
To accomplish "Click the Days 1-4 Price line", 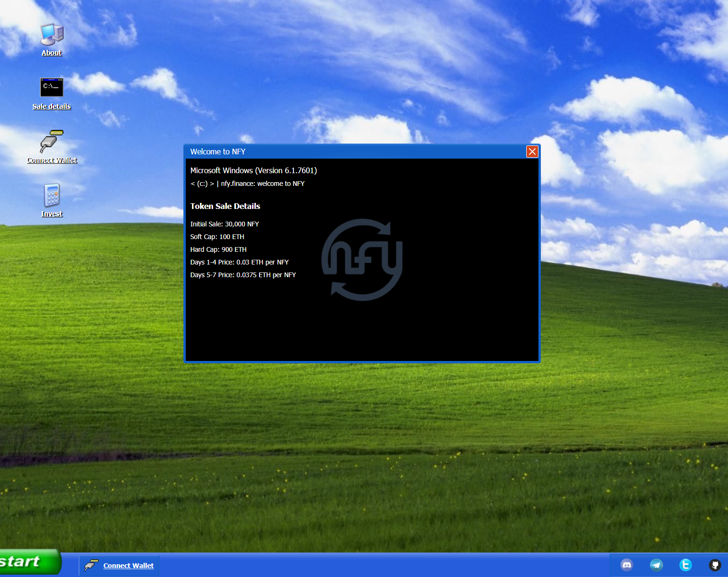I will pos(239,262).
